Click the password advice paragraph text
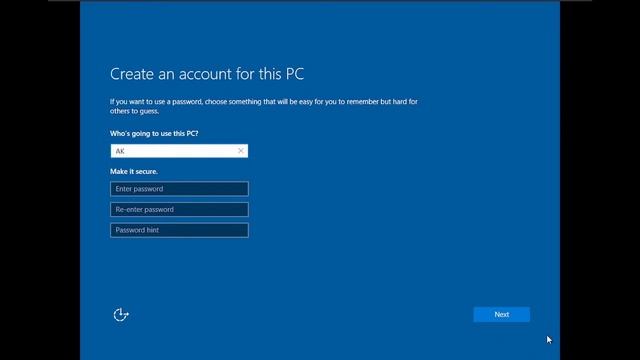 point(264,106)
